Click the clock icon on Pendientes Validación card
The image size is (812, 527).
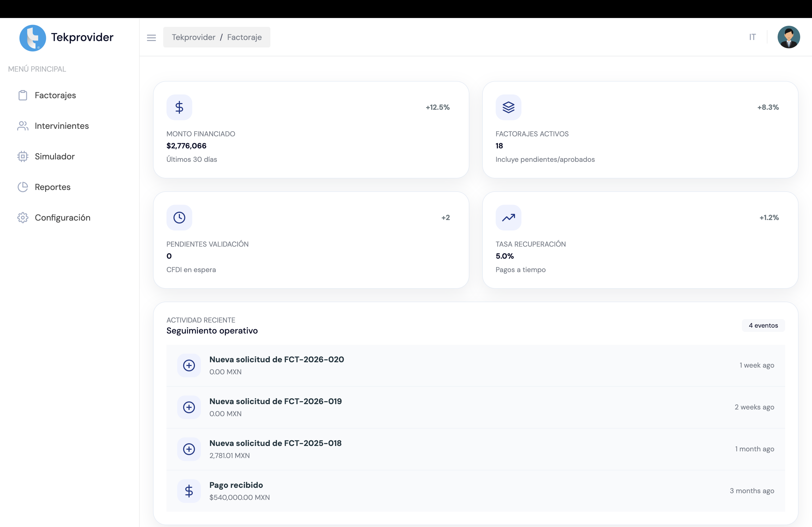179,217
